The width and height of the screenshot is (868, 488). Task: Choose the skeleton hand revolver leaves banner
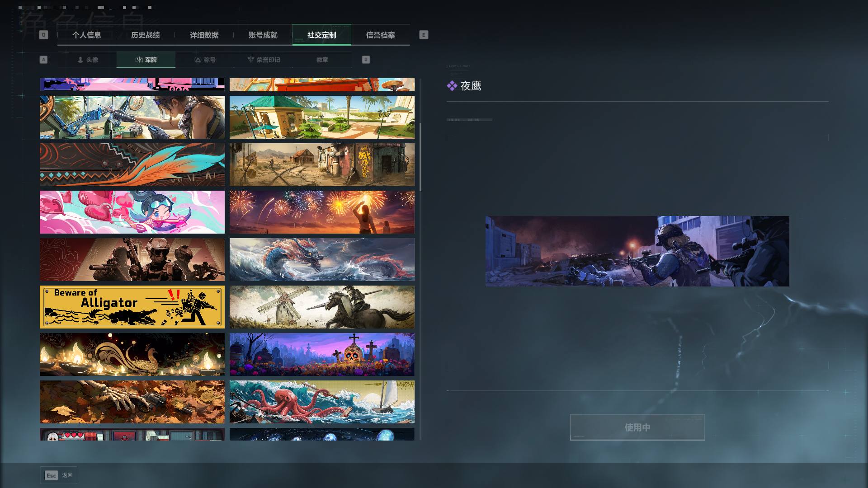[x=132, y=402]
